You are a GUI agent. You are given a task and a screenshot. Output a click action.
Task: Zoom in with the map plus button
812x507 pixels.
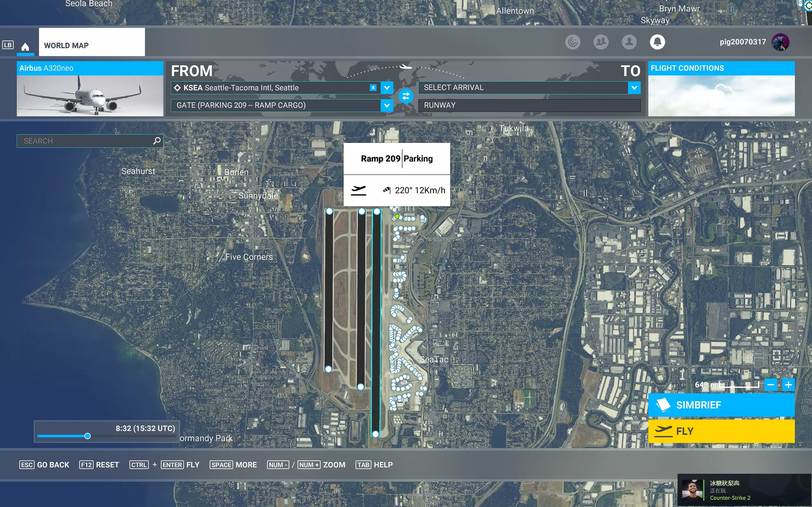(x=788, y=385)
